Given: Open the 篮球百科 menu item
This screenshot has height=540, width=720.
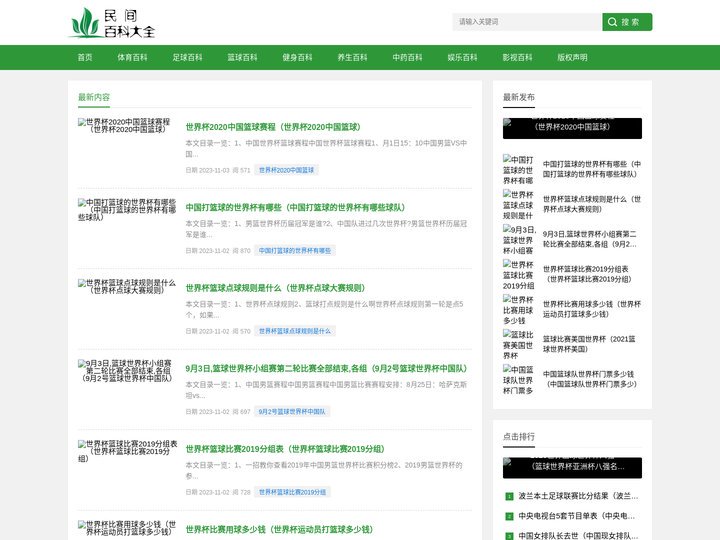Looking at the screenshot, I should coord(242,57).
